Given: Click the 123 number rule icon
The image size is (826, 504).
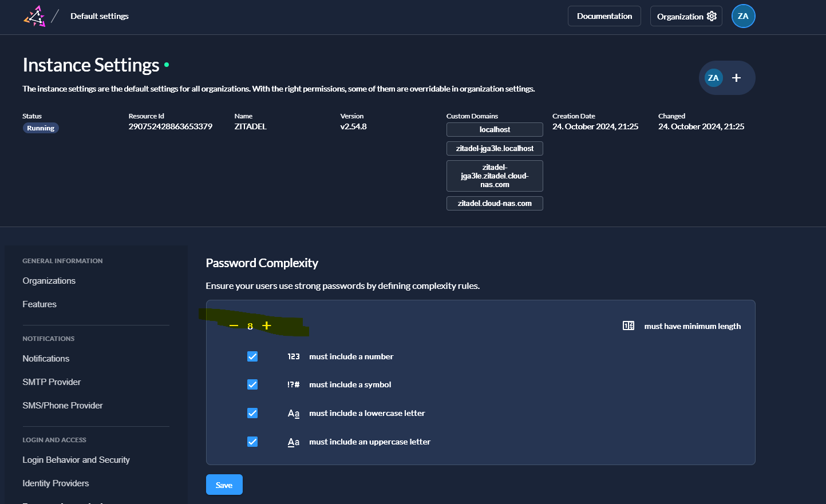Looking at the screenshot, I should pos(293,356).
